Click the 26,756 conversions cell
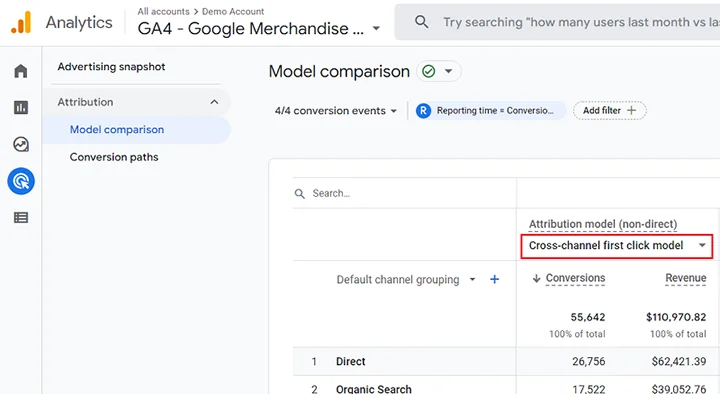The height and width of the screenshot is (394, 720). point(589,361)
